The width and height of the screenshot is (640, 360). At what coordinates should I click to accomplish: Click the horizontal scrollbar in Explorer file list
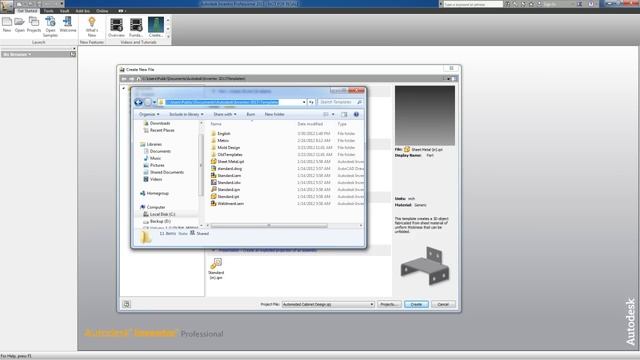pos(269,225)
